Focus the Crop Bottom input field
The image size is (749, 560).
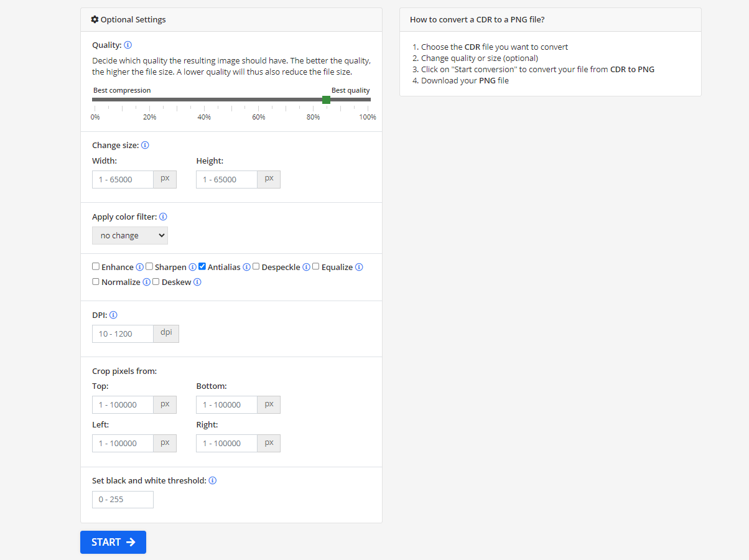(227, 404)
